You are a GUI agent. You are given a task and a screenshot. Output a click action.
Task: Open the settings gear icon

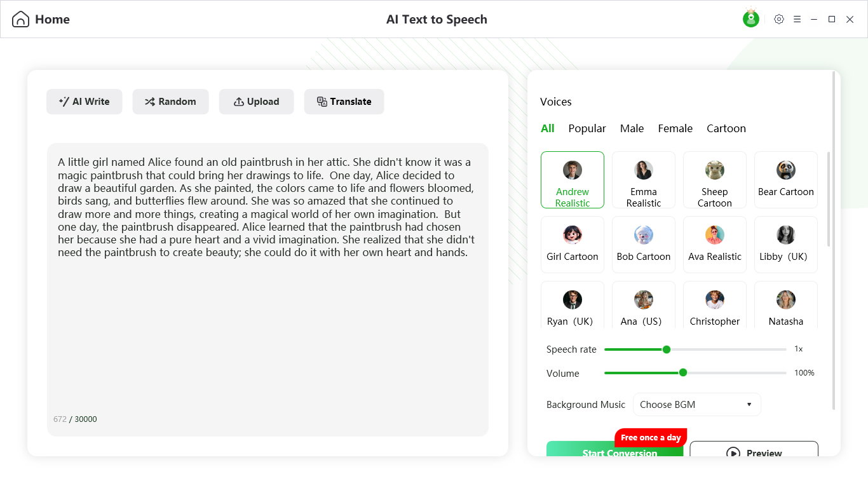click(x=779, y=19)
